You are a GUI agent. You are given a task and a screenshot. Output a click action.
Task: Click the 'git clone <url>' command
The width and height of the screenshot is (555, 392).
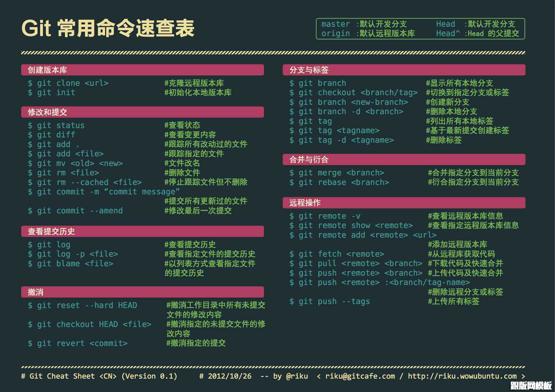[68, 83]
